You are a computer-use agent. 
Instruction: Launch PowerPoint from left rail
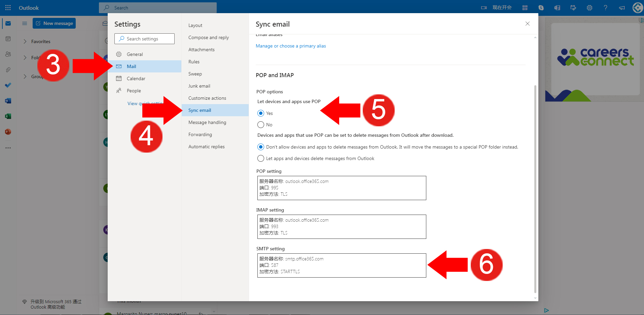tap(8, 132)
